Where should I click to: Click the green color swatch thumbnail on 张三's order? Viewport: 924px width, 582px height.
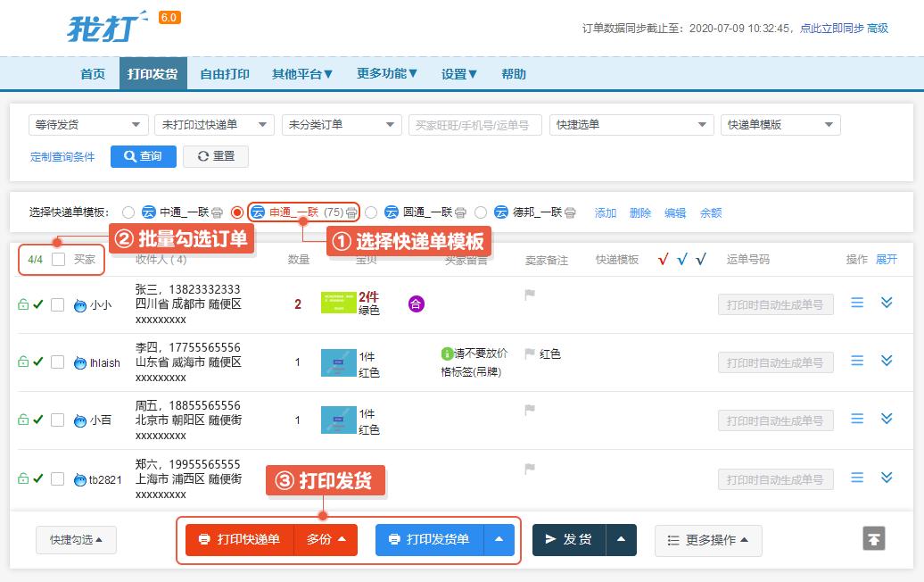[x=338, y=303]
